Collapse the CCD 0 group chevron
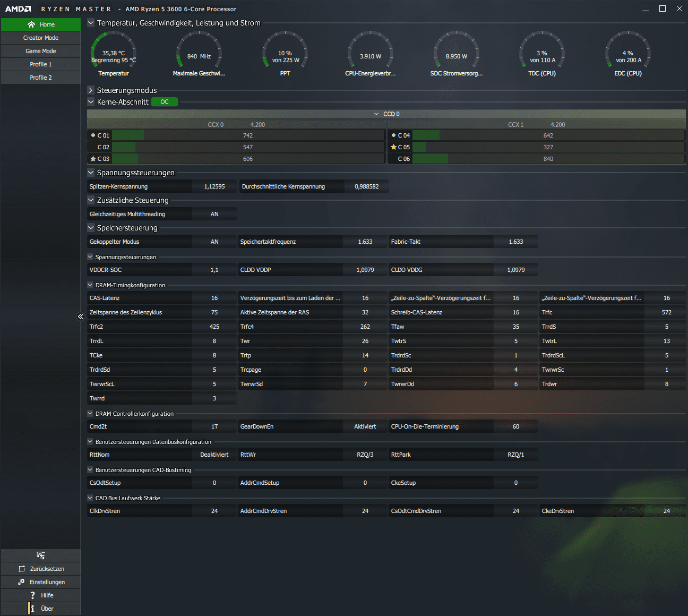The image size is (688, 616). point(376,114)
